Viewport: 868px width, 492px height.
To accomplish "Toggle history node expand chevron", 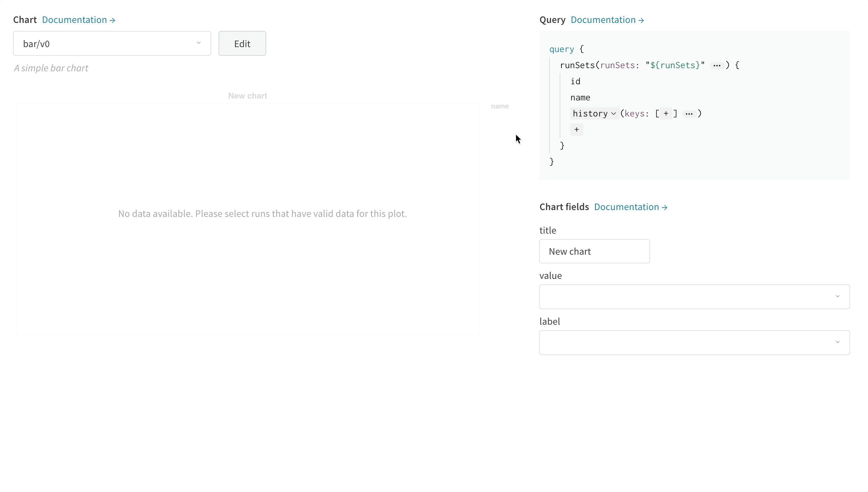I will coord(614,113).
